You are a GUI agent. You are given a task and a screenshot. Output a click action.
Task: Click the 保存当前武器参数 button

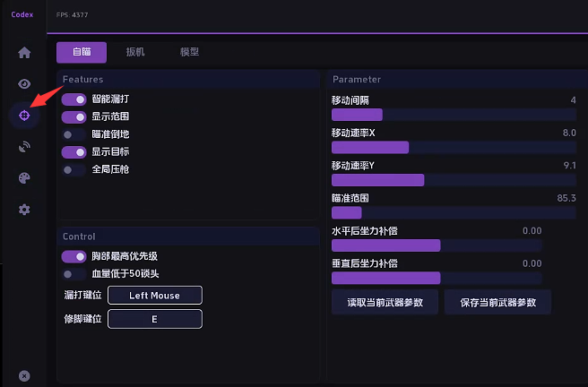coord(497,303)
